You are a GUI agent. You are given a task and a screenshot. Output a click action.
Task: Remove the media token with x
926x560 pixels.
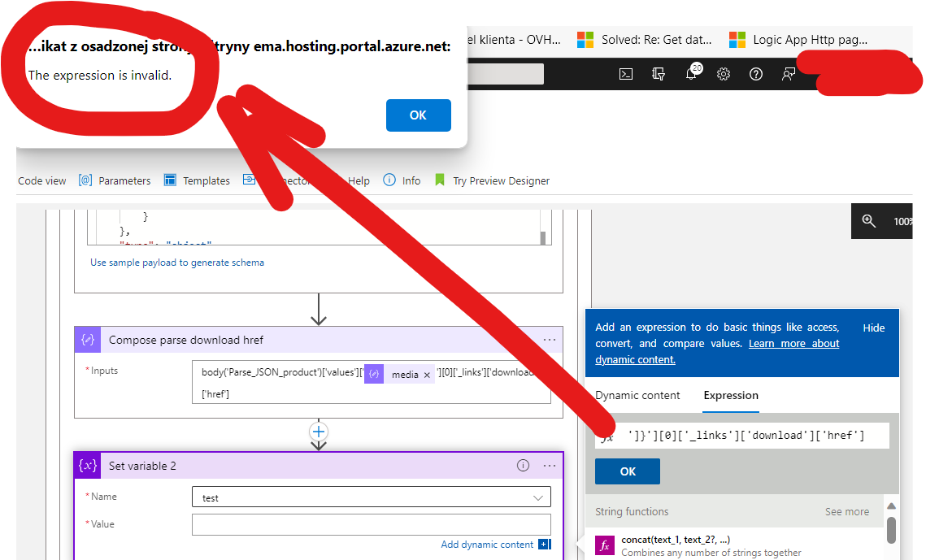click(427, 375)
